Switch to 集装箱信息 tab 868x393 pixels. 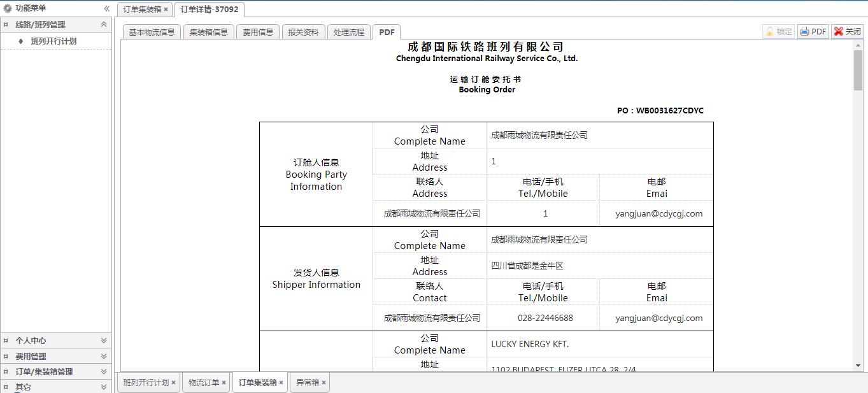click(208, 32)
